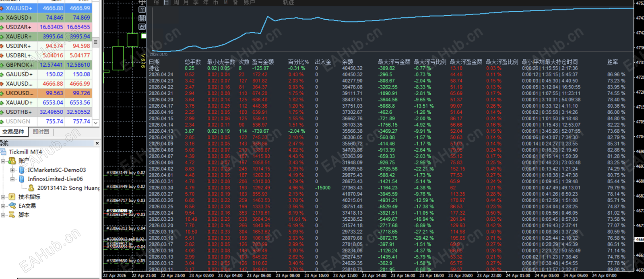Image resolution: width=644 pixels, height=279 pixels.
Task: Click the stacked-windows icon below the help icon
Action: coord(142,27)
